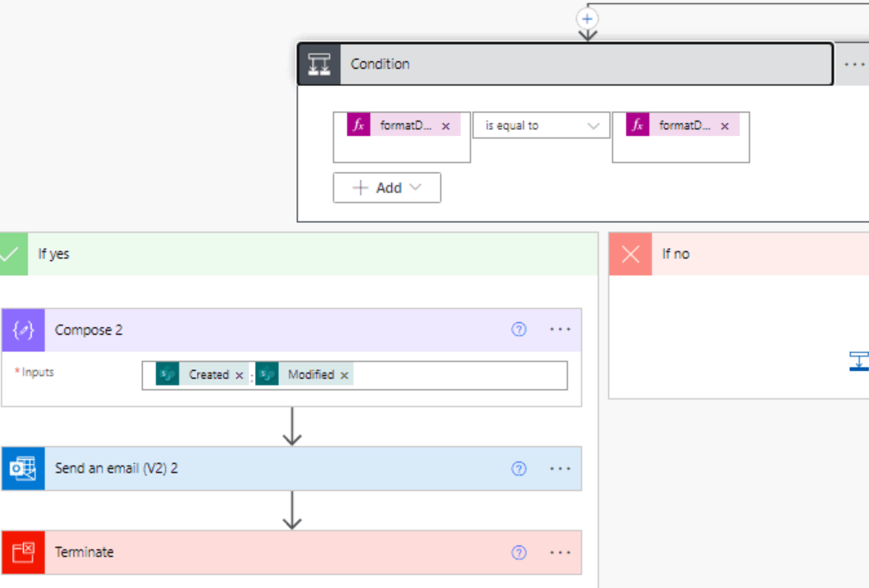Click the Outlook icon on Send an email
This screenshot has width=869, height=588.
point(23,469)
